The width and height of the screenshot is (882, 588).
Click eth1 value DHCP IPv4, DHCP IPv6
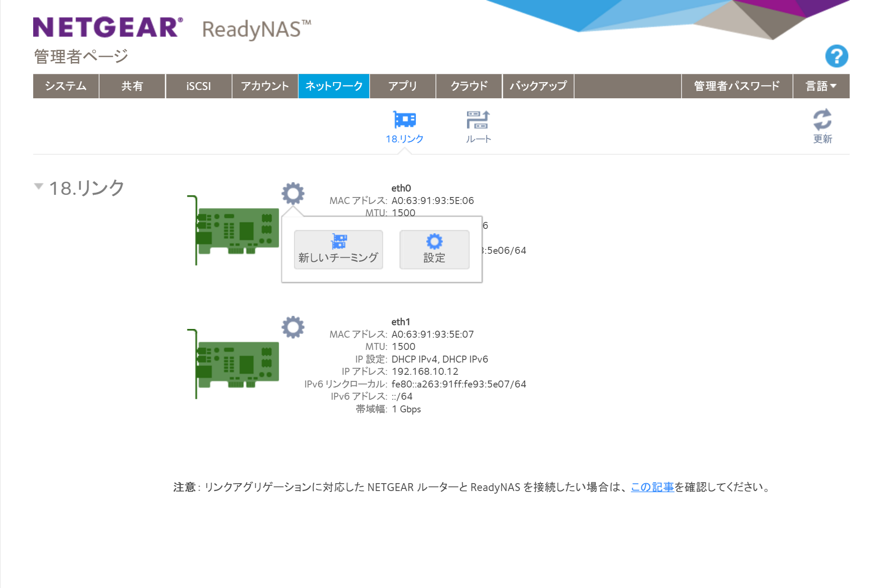click(x=440, y=359)
